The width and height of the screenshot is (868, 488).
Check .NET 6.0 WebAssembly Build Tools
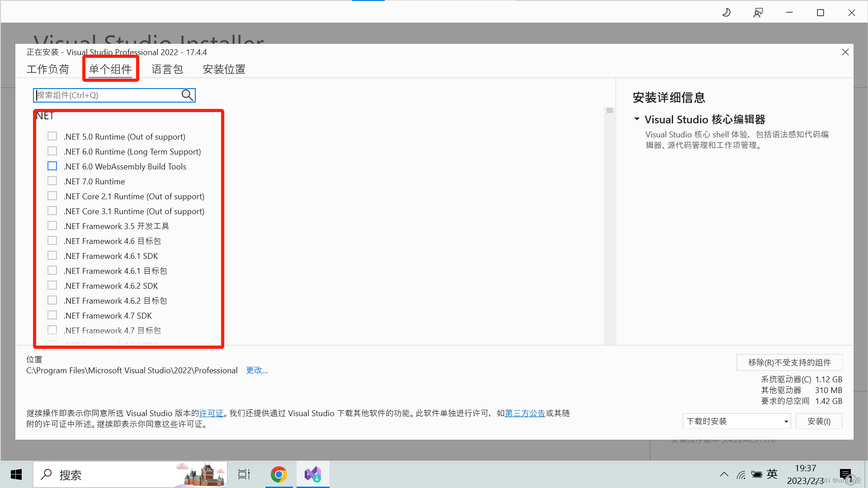(x=52, y=166)
